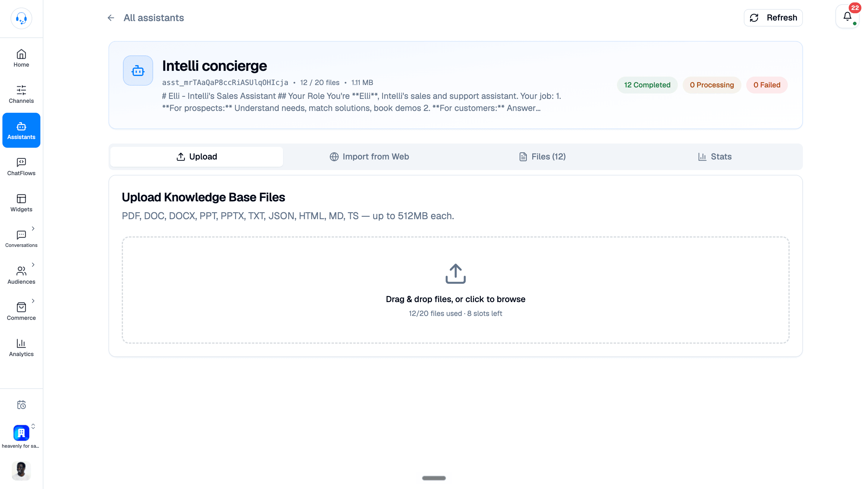868x489 pixels.
Task: Open the Widgets sidebar item
Action: [x=21, y=203]
